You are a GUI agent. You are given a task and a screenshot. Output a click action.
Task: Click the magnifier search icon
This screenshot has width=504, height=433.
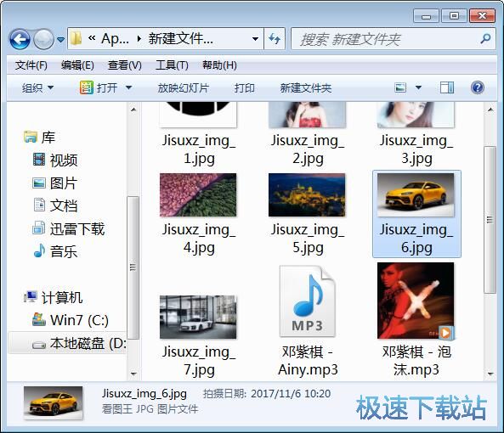pos(485,39)
